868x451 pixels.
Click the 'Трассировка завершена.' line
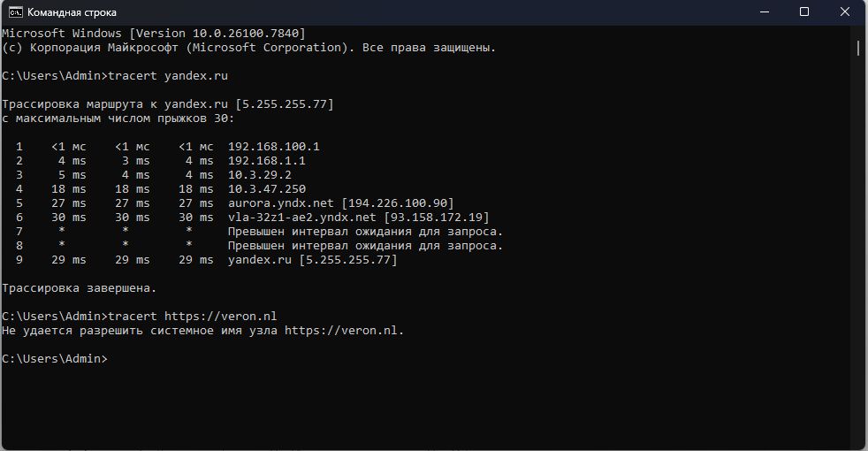coord(80,288)
